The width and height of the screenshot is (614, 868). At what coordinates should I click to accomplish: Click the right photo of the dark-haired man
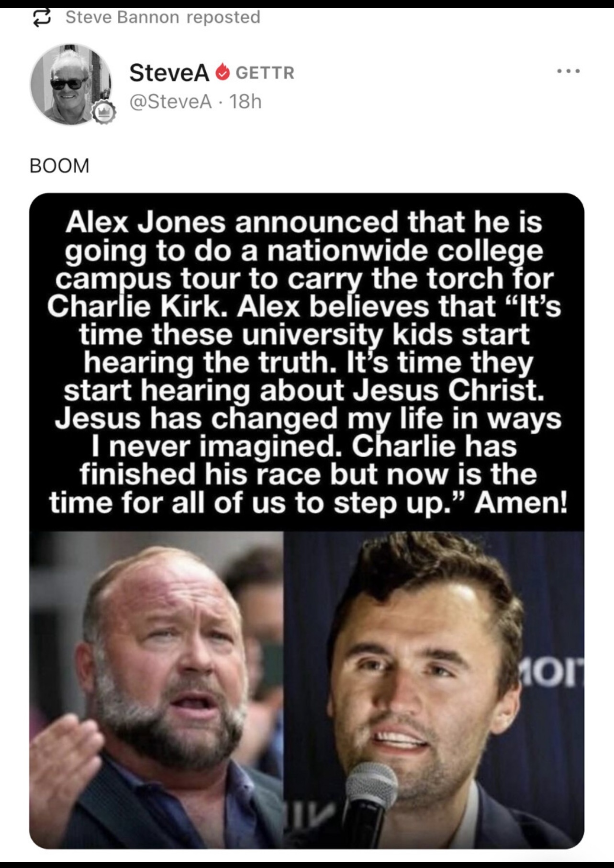(434, 690)
